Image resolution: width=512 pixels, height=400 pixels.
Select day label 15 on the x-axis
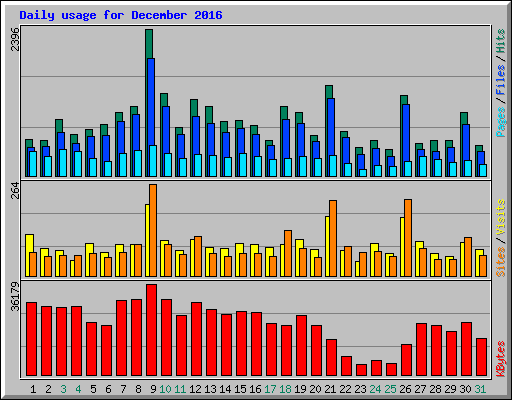pos(240,389)
